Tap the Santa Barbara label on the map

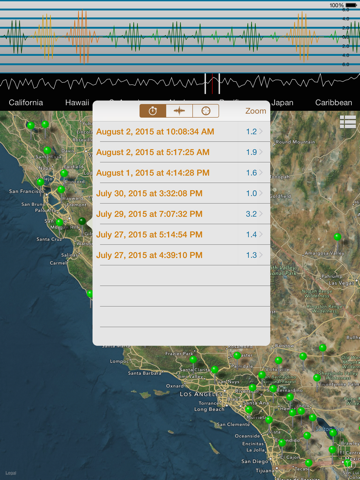[x=144, y=373]
